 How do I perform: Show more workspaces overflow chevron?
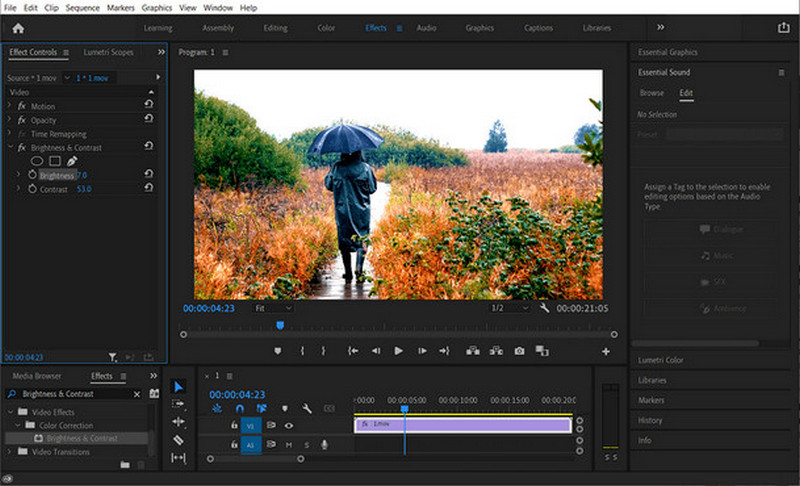661,27
